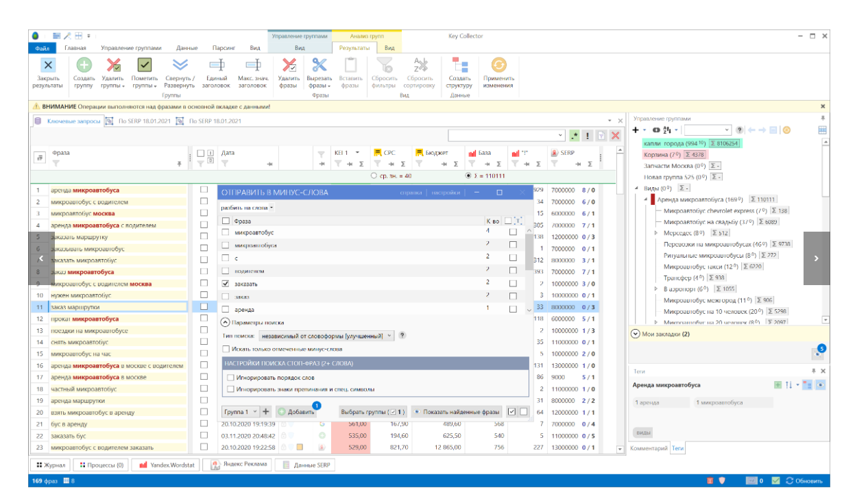Check the Фраза header select-all checkbox in dialog
Image resolution: width=868 pixels, height=501 pixels.
point(226,221)
